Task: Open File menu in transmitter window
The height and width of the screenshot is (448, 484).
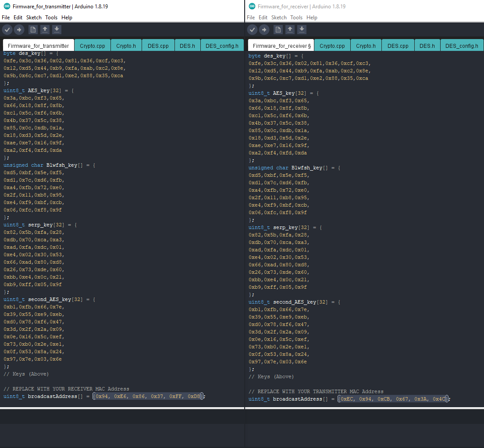Action: coord(6,18)
